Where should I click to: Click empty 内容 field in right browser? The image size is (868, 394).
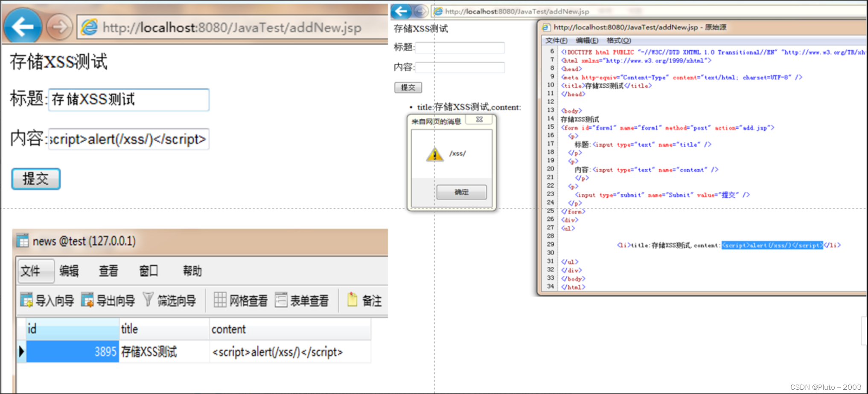(x=460, y=67)
